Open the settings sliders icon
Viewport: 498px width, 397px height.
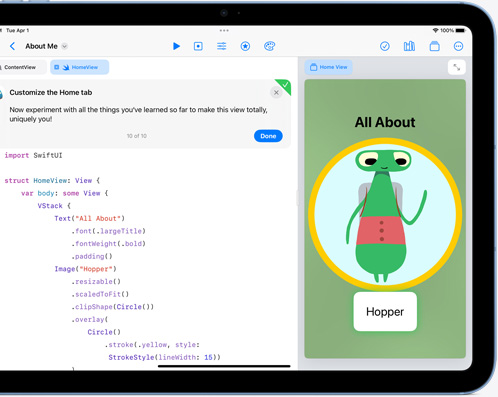222,46
